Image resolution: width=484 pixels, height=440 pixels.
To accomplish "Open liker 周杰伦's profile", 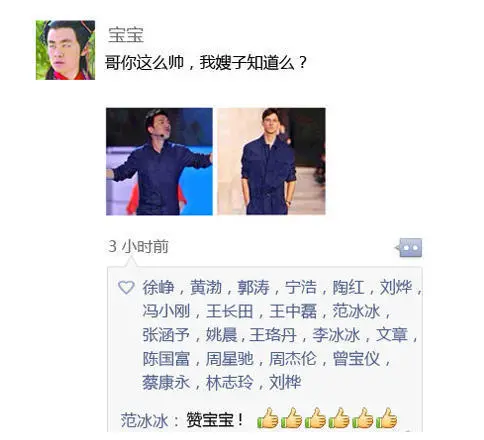I will point(293,359).
